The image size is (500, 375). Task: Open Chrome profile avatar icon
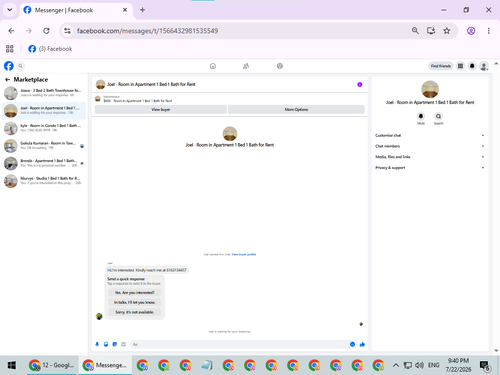(x=471, y=31)
